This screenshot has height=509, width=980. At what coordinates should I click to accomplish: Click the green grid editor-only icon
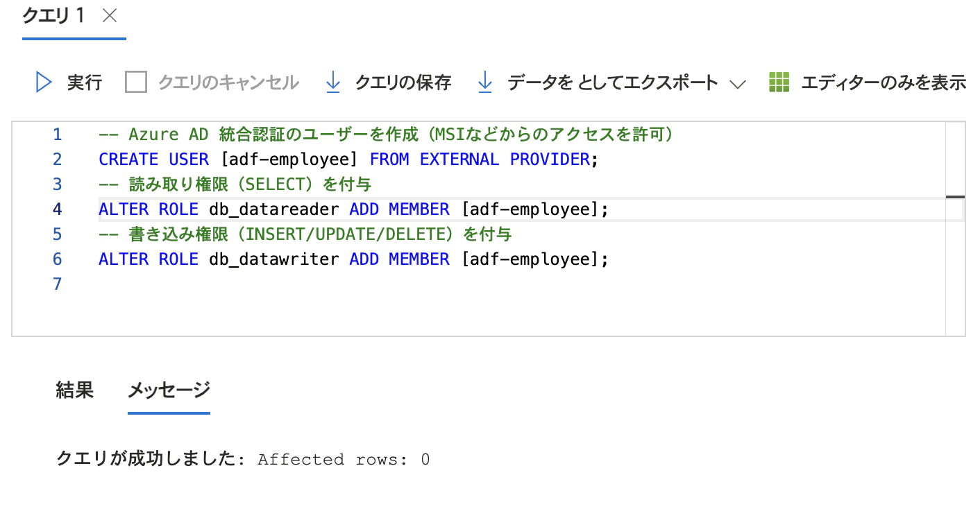point(779,83)
